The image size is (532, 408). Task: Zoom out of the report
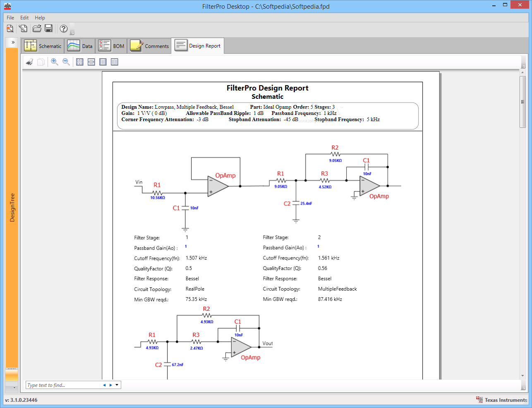pos(66,62)
